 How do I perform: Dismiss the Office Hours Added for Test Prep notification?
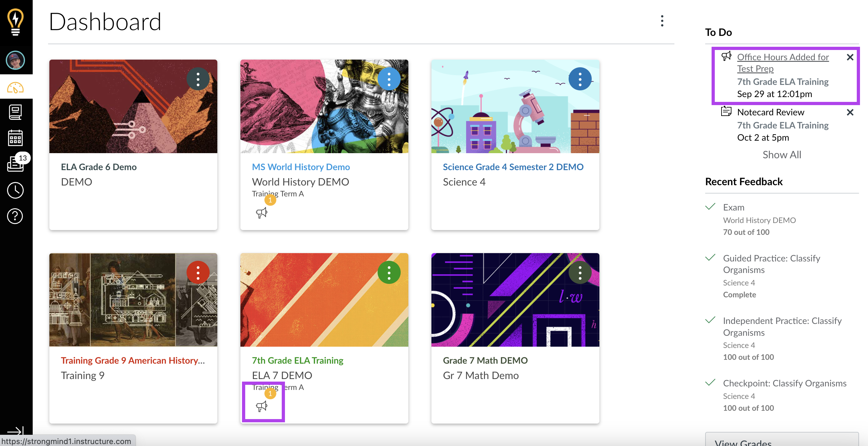click(851, 56)
